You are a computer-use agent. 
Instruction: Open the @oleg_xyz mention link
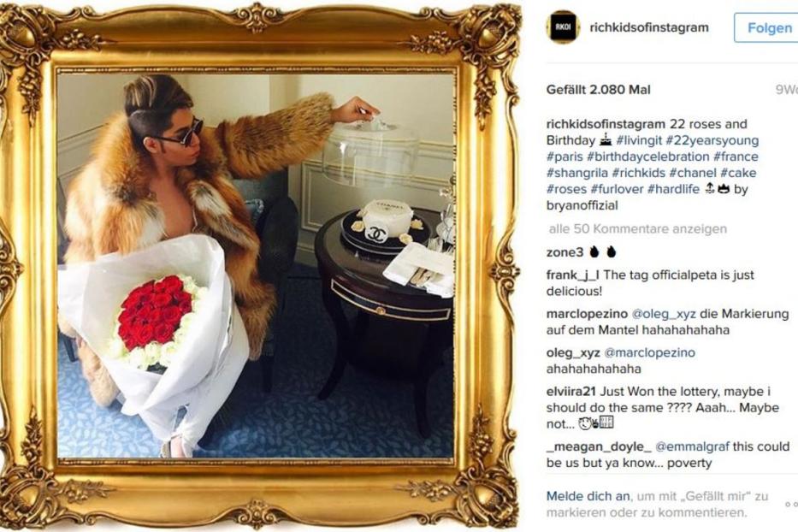(x=664, y=314)
